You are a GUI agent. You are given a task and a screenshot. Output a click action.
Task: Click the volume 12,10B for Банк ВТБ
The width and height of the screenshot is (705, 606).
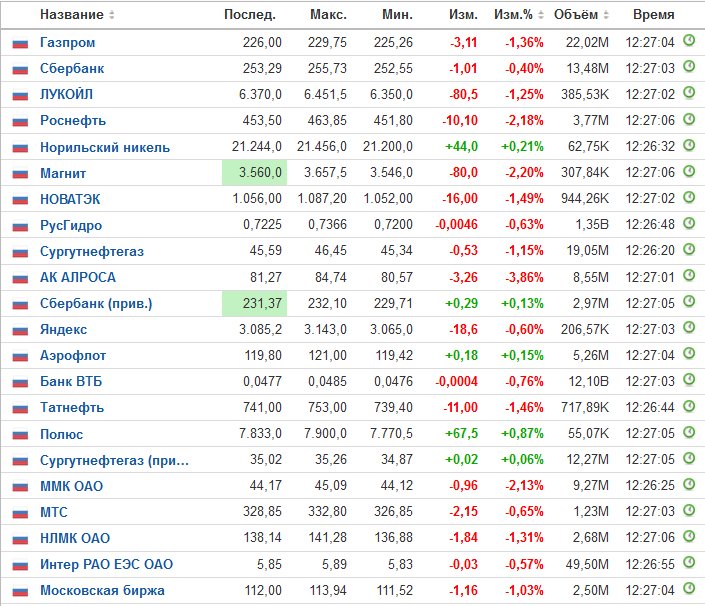(x=589, y=382)
